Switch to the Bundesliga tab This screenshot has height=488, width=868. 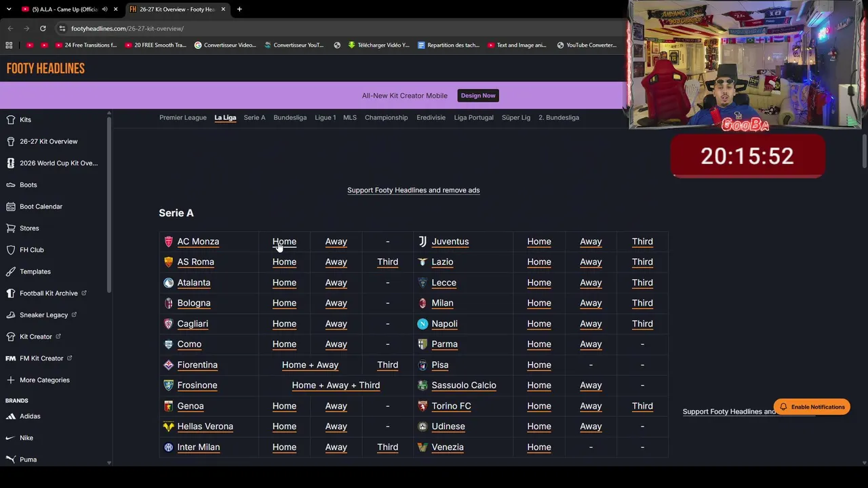coord(290,118)
